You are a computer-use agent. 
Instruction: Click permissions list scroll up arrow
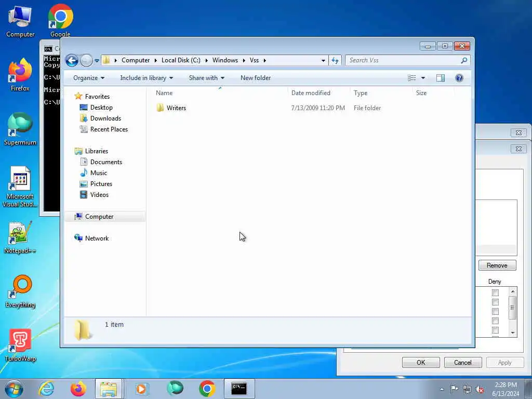click(x=513, y=291)
